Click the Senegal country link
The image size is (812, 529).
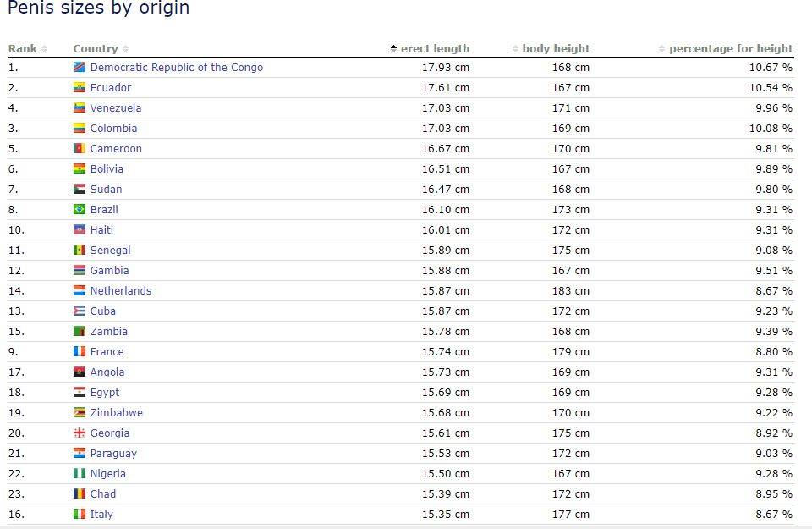pyautogui.click(x=111, y=251)
